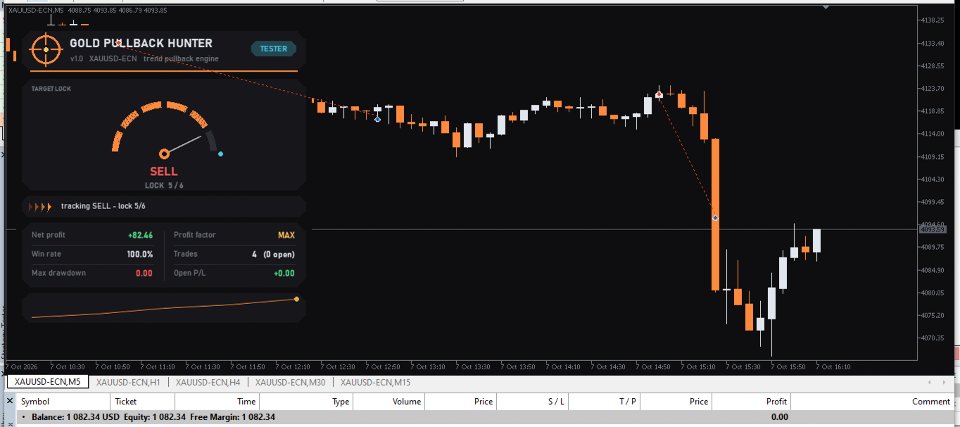Close the terminal panel with X icon
The image size is (960, 427).
(x=9, y=401)
